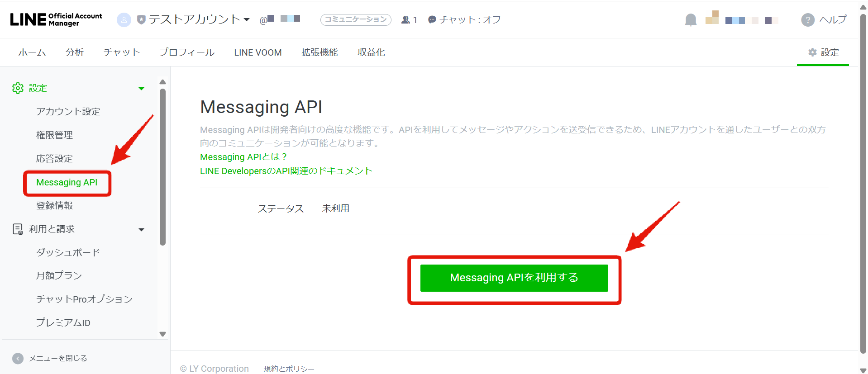The height and width of the screenshot is (374, 868).
Task: Click the 設定 gear tab at top right
Action: point(823,52)
